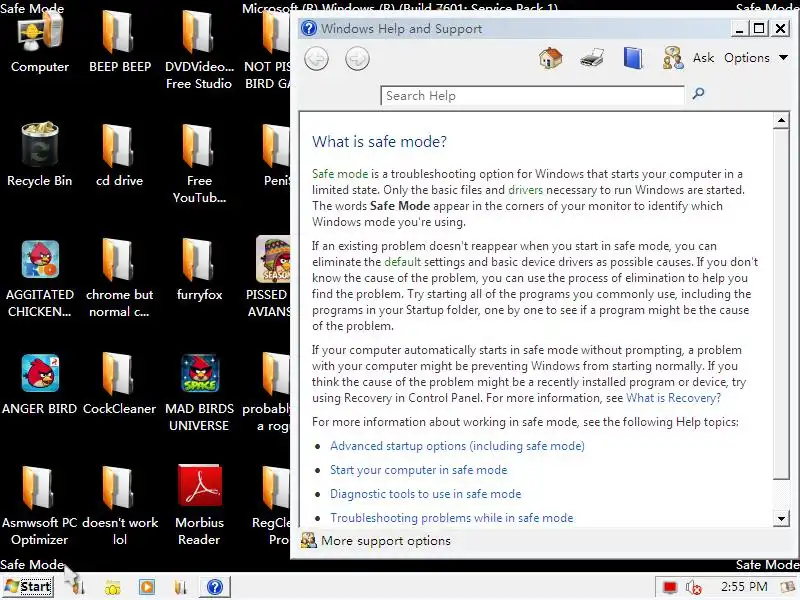Select the Recycle Bin desktop icon

click(39, 155)
